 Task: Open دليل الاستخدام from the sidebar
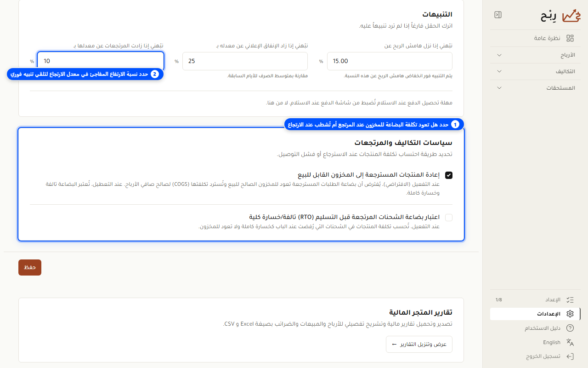[x=536, y=328]
